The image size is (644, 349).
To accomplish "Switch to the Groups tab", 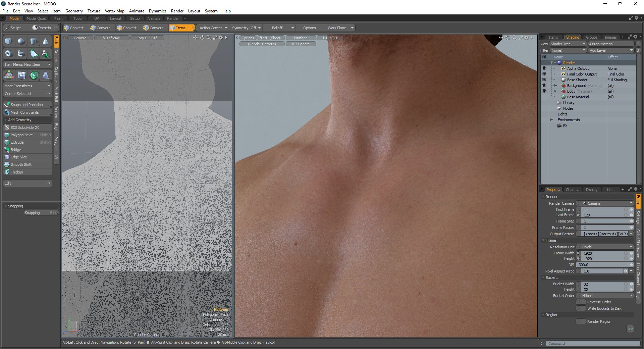I will click(x=592, y=37).
